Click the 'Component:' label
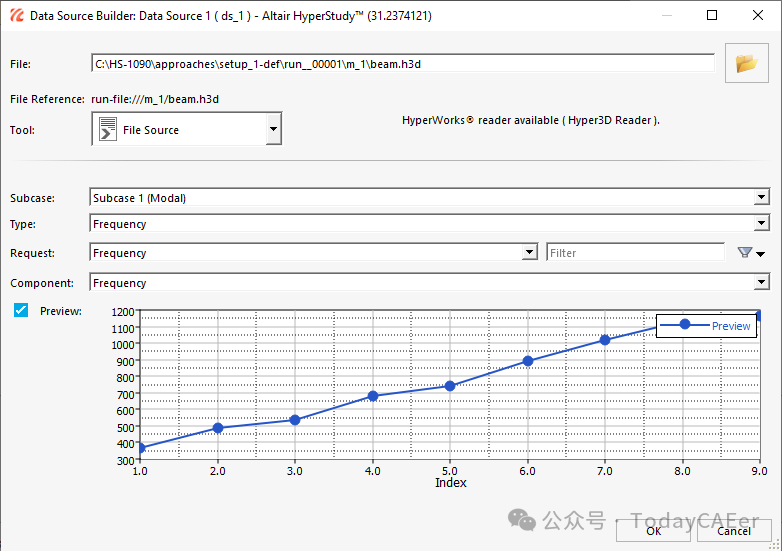The height and width of the screenshot is (551, 782). tap(42, 283)
